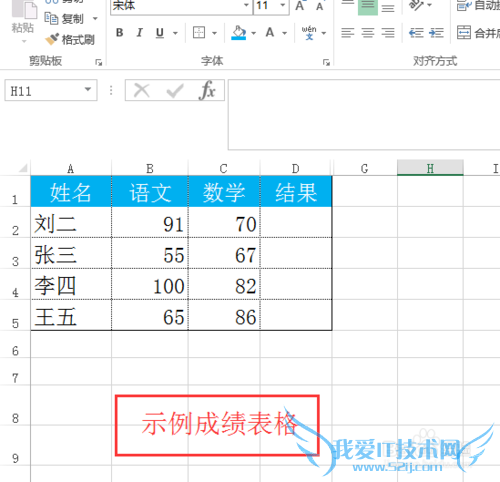The width and height of the screenshot is (500, 482).
Task: Toggle Underline formatting
Action: [160, 33]
